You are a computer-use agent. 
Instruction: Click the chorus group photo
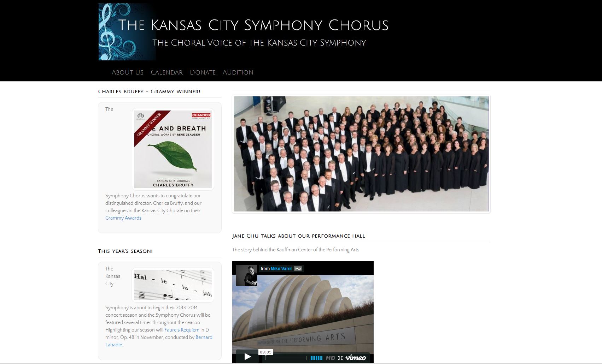point(361,154)
